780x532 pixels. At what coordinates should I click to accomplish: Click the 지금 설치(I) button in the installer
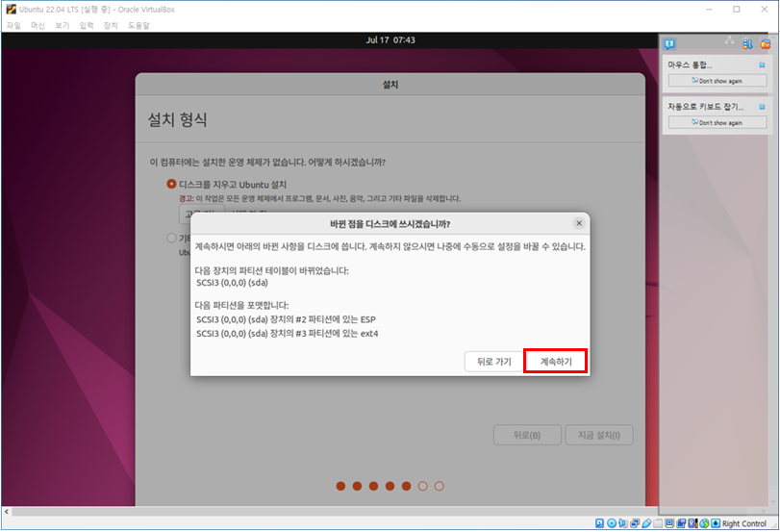coord(598,435)
